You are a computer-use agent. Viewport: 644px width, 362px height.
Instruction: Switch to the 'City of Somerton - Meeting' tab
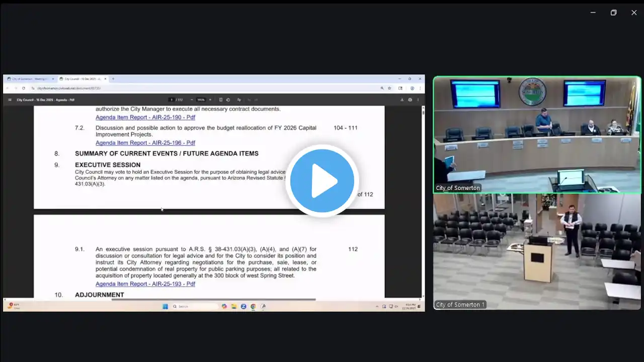coord(30,79)
